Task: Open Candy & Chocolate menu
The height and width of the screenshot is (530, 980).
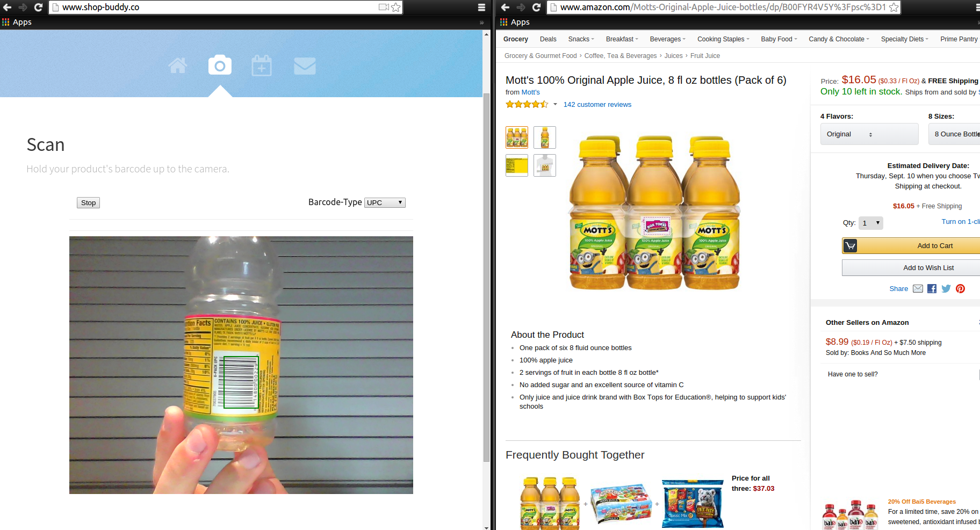Action: tap(839, 39)
